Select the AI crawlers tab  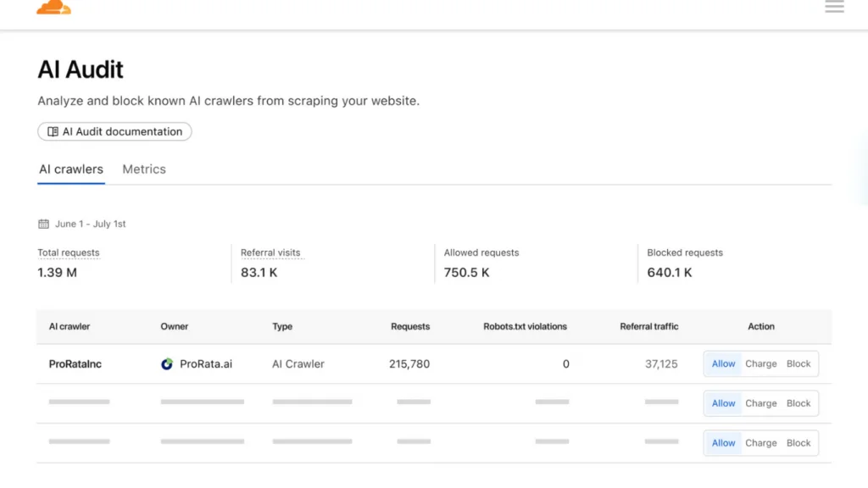[x=70, y=169]
